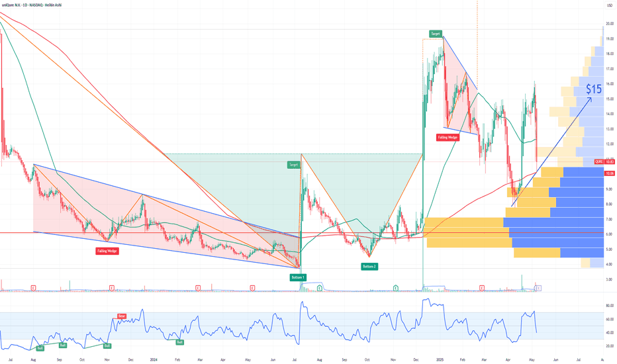The width and height of the screenshot is (617, 364).
Task: Click the Bull label near February 2024
Action: pos(180,342)
